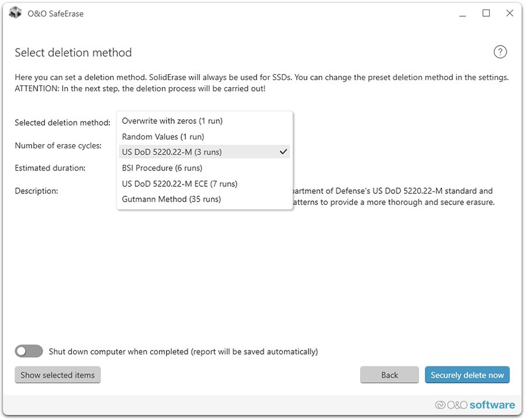Viewport: 526px width, 420px height.
Task: Choose Overwrite with zeros (1 run)
Action: [x=172, y=121]
